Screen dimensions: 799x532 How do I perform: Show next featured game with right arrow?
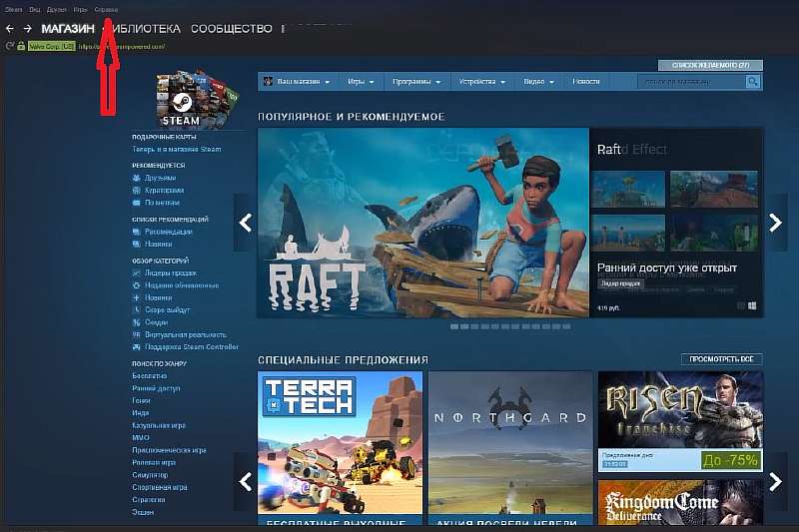[776, 223]
